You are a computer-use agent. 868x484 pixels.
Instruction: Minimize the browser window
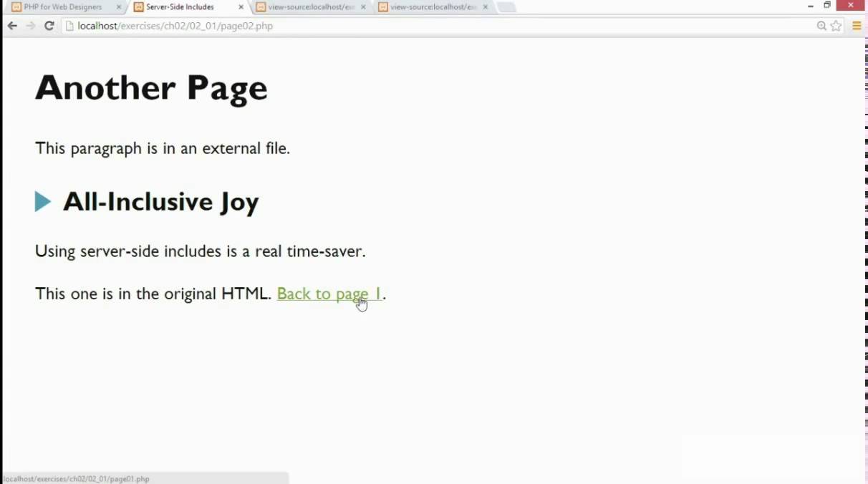[x=811, y=6]
